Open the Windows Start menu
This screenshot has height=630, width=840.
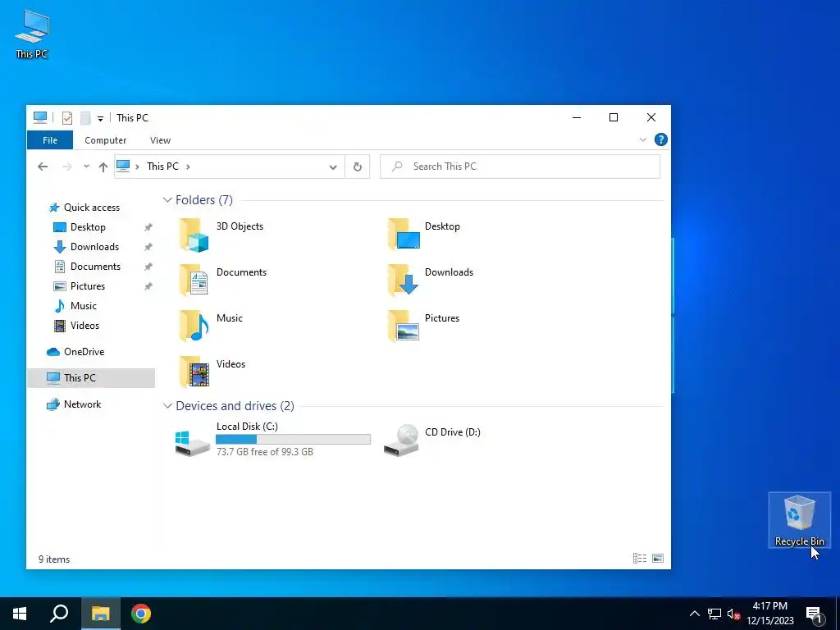click(x=20, y=614)
